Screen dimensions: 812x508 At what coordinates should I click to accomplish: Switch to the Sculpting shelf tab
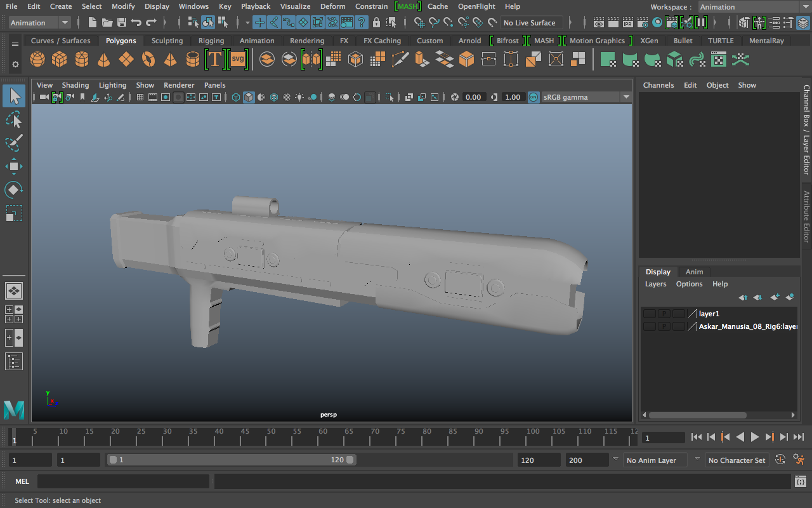pyautogui.click(x=167, y=41)
